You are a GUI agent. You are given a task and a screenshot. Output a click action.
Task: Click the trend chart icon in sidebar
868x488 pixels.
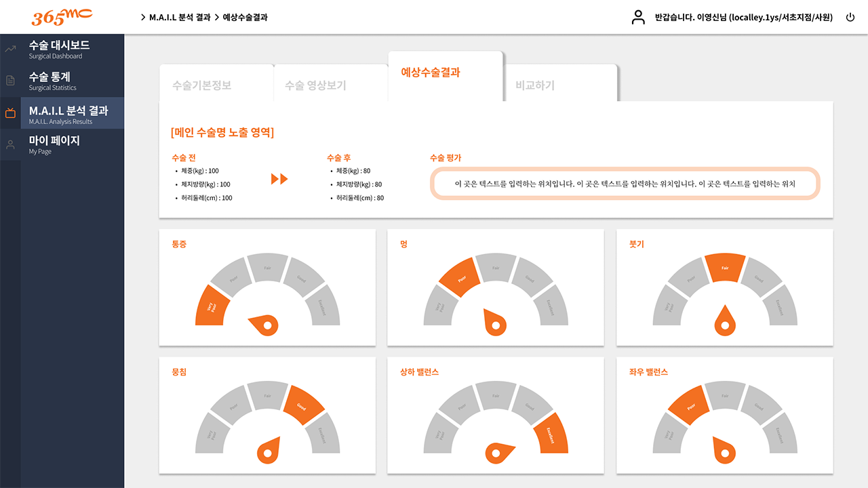tap(10, 49)
